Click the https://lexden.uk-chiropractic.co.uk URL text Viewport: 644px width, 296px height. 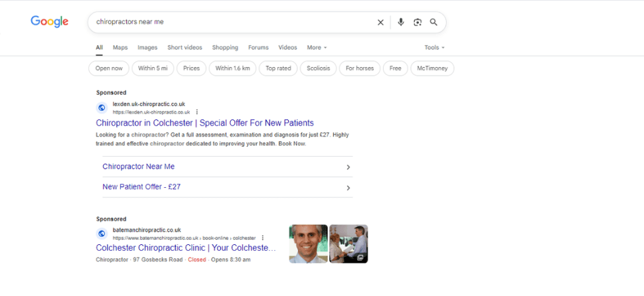151,112
